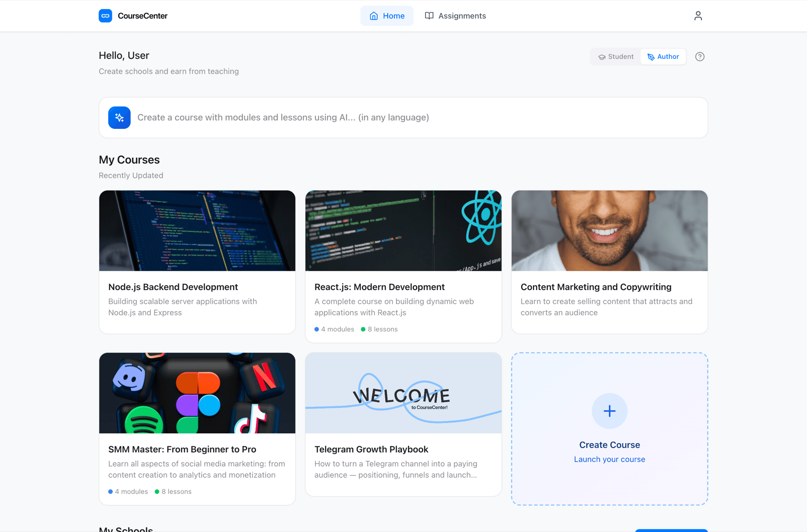807x532 pixels.
Task: Click the plus icon for new course
Action: click(609, 411)
